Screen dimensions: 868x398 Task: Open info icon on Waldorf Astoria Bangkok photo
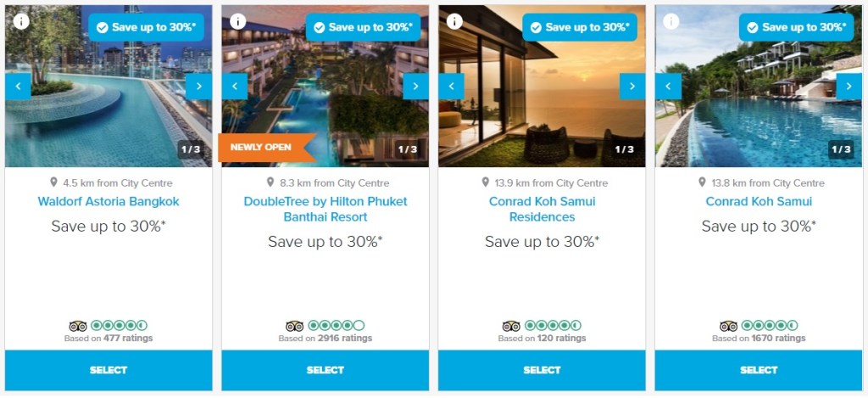pyautogui.click(x=21, y=21)
